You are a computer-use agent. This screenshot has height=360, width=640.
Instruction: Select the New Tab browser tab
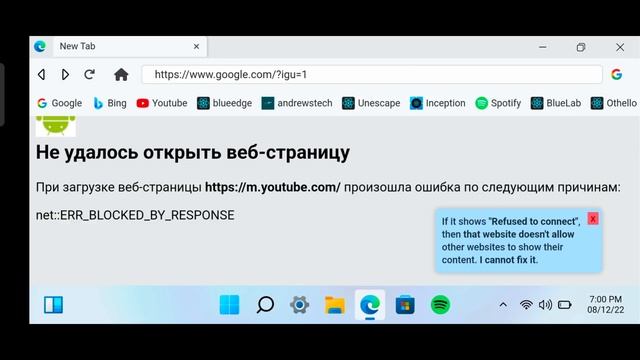point(130,47)
